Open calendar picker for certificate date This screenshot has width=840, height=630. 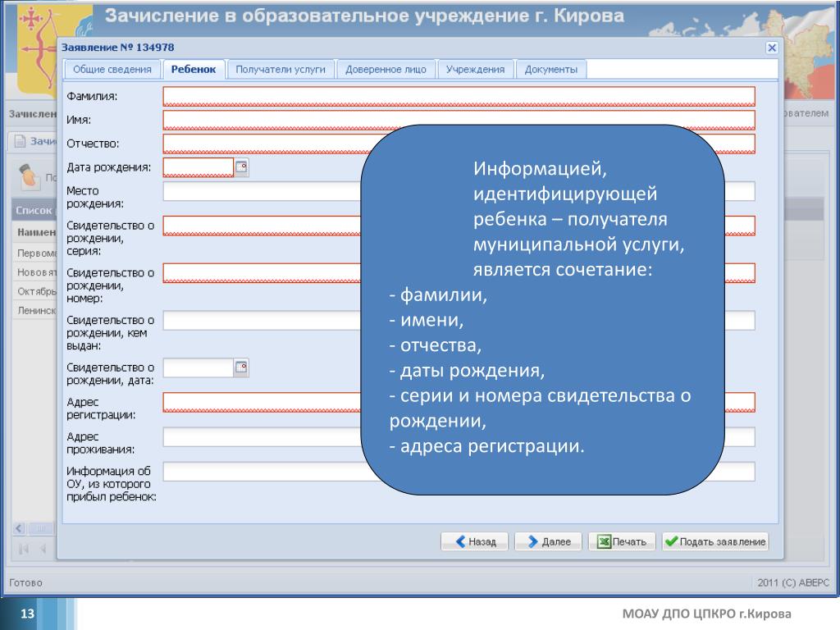pyautogui.click(x=242, y=367)
